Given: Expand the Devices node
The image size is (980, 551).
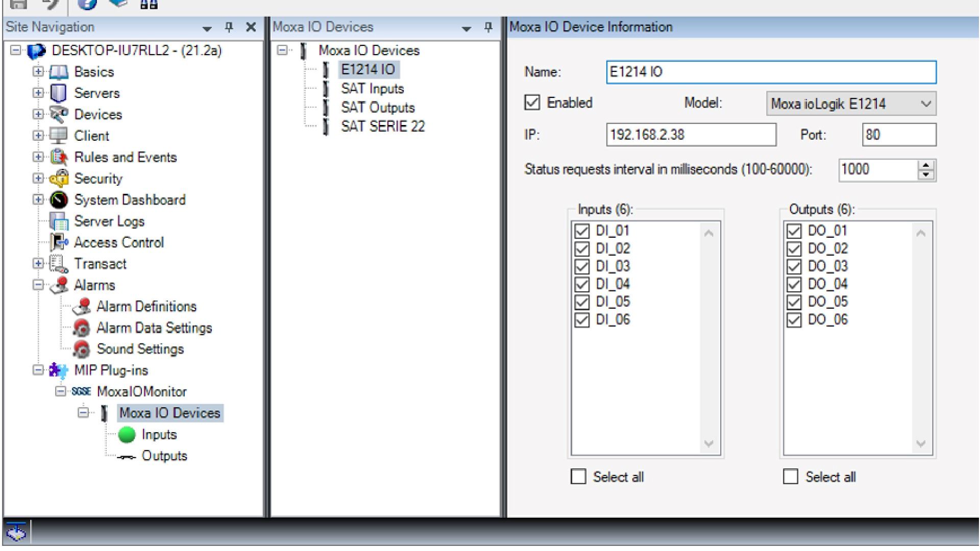Looking at the screenshot, I should [38, 114].
